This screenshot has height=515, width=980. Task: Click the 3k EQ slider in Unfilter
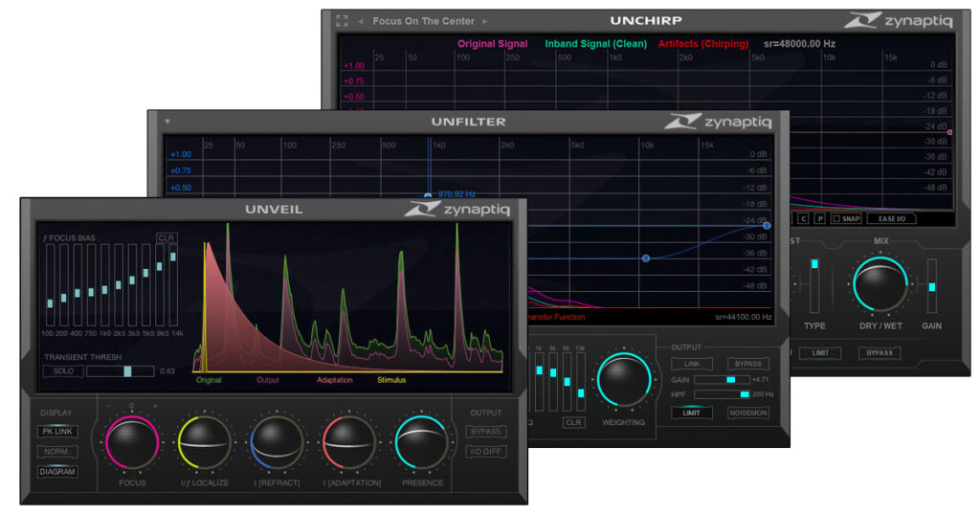coord(553,381)
